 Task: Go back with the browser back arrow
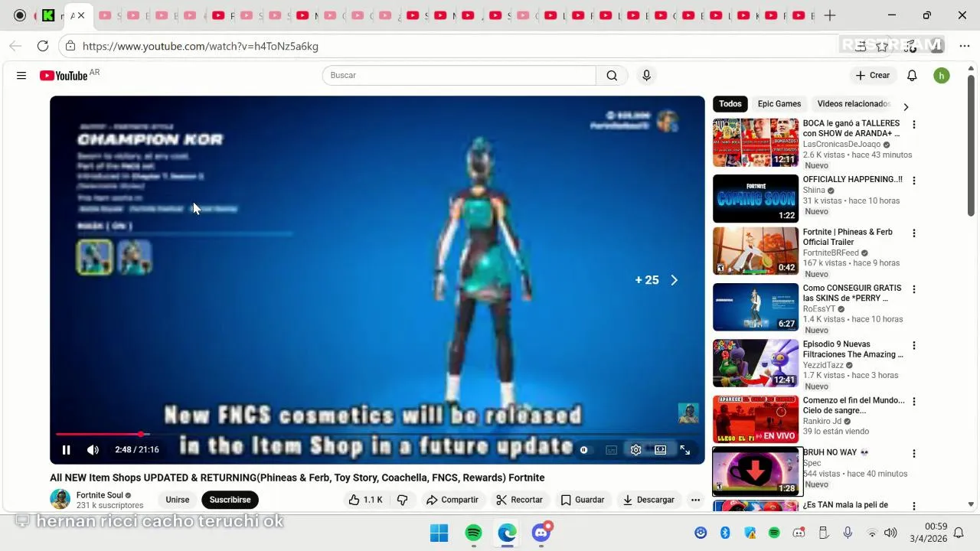click(x=15, y=46)
